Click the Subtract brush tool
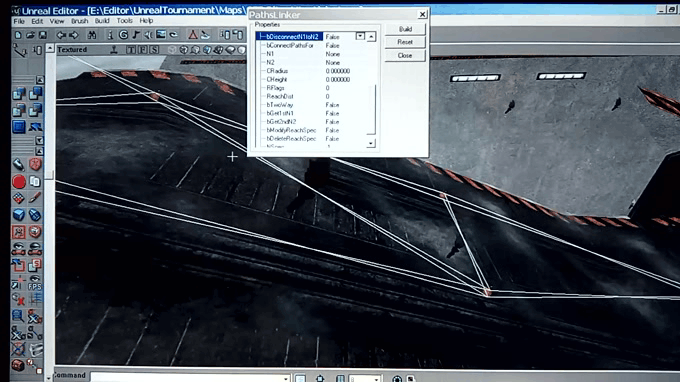Screen dimensions: 680x382 35,93
